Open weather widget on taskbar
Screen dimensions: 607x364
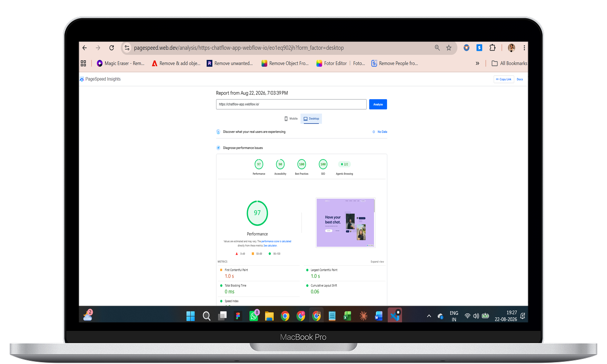(88, 315)
